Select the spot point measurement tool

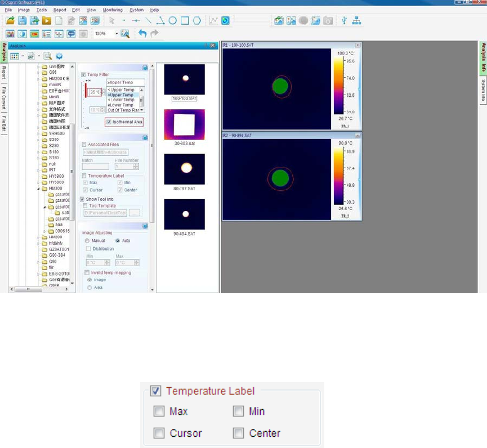tap(124, 21)
